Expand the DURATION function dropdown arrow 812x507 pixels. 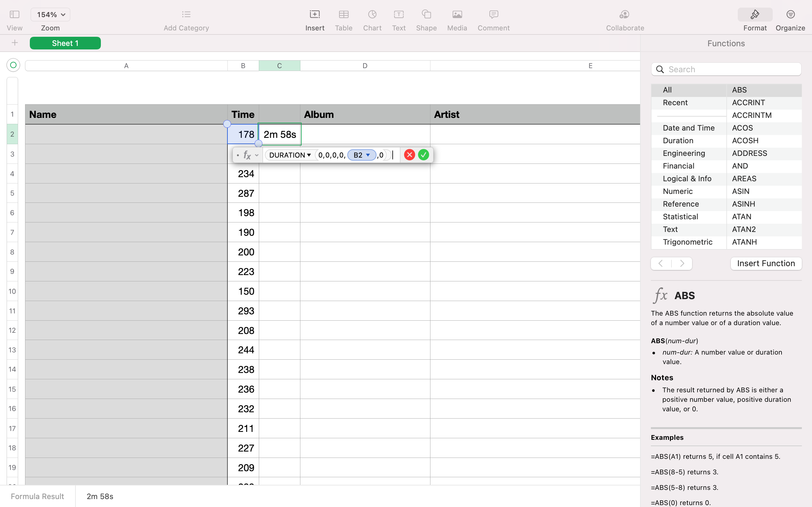tap(309, 155)
